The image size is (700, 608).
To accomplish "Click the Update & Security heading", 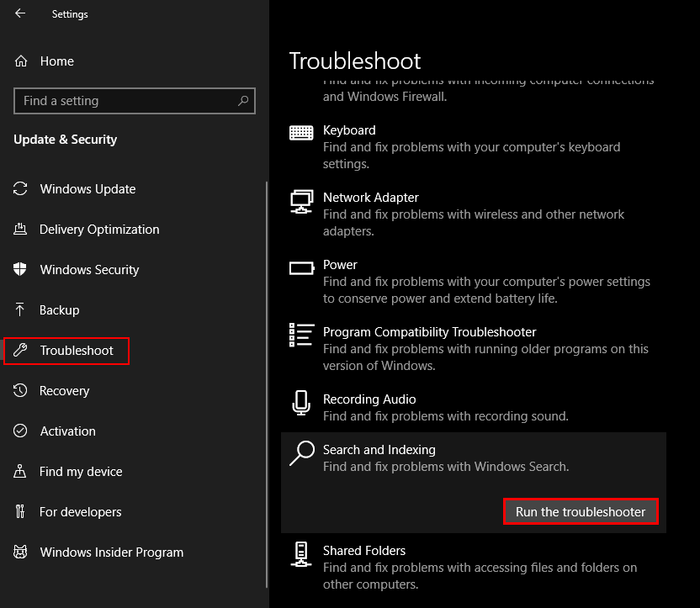I will (65, 140).
